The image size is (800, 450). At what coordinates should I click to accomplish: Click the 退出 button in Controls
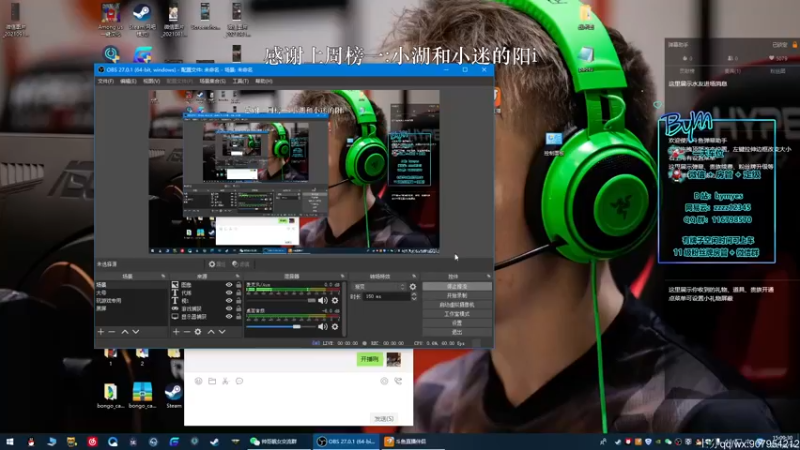pos(457,332)
